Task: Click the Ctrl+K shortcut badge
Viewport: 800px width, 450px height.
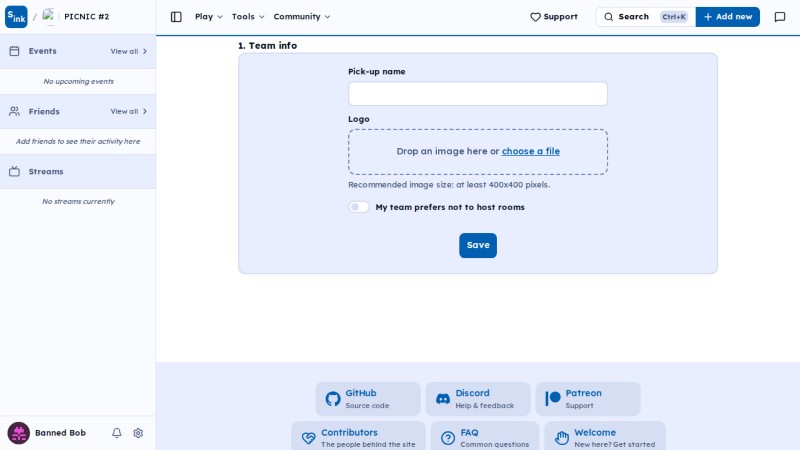Action: (x=673, y=17)
